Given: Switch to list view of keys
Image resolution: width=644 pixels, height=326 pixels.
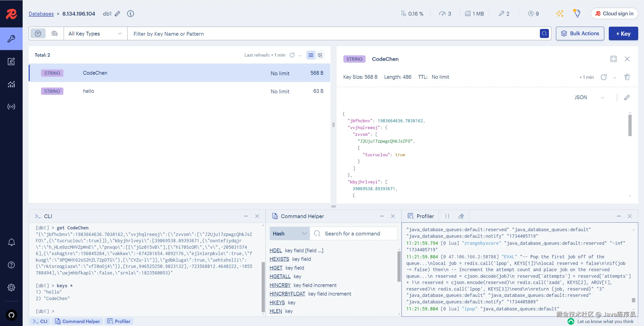Looking at the screenshot, I should click(311, 55).
